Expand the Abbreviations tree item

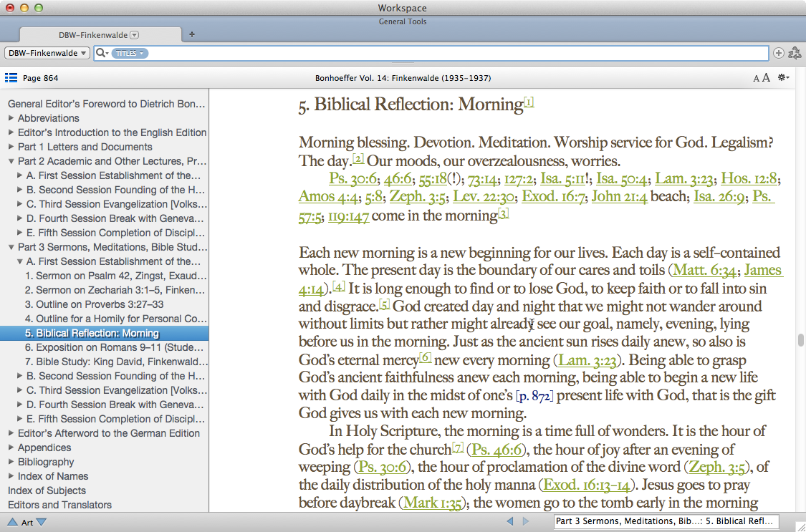(11, 118)
